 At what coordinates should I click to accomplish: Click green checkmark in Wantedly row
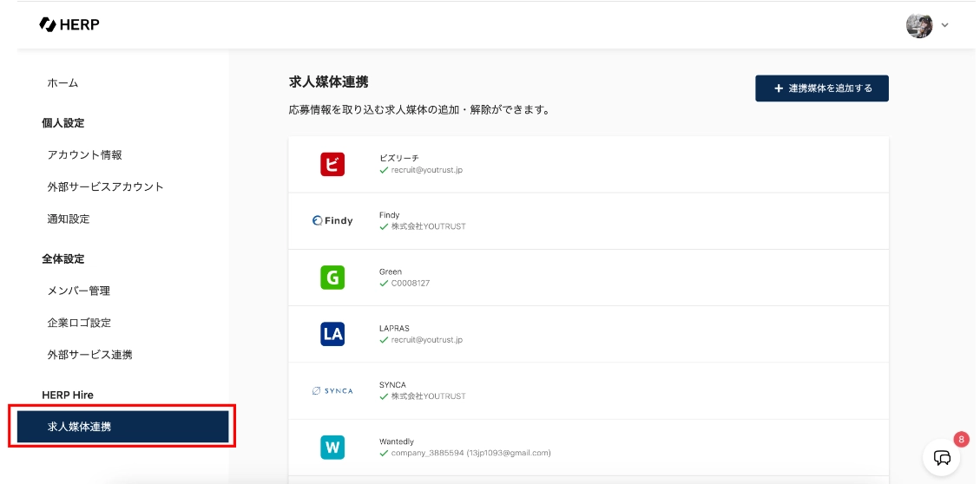(384, 453)
